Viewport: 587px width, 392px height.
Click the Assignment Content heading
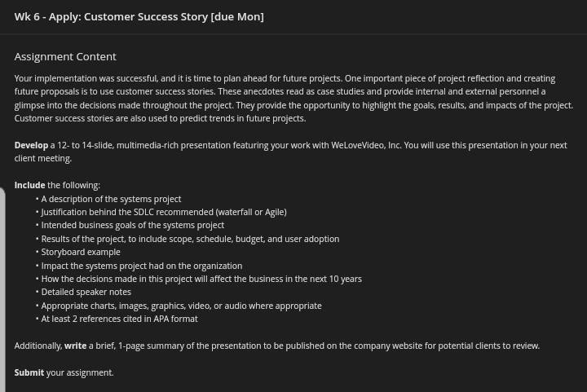click(x=65, y=56)
